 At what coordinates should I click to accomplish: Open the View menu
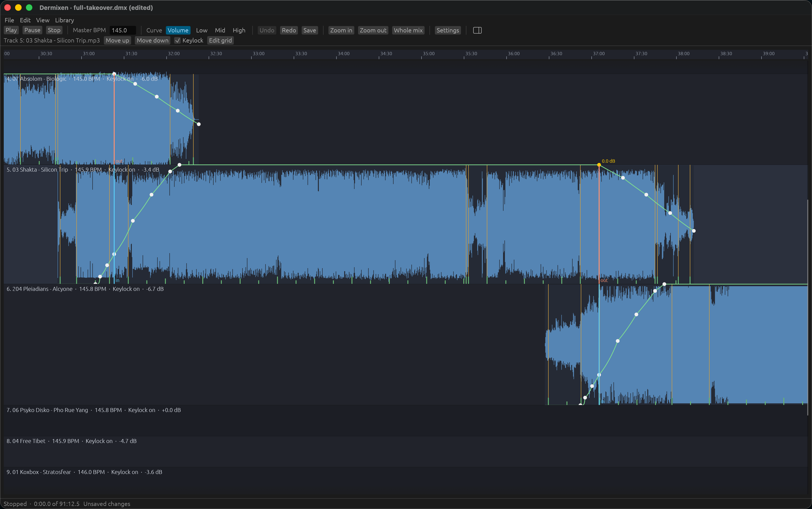(x=43, y=20)
